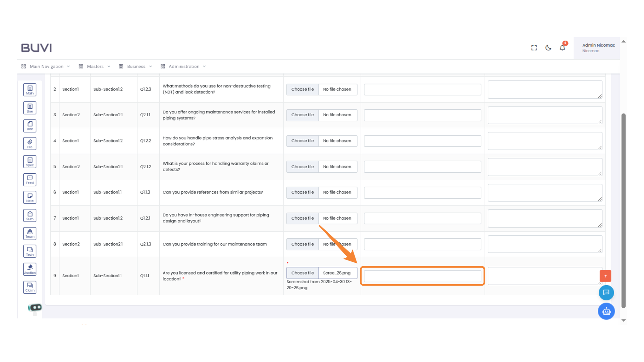This screenshot has height=362, width=644.
Task: Open the chat assistant bubble icon
Action: (x=606, y=292)
